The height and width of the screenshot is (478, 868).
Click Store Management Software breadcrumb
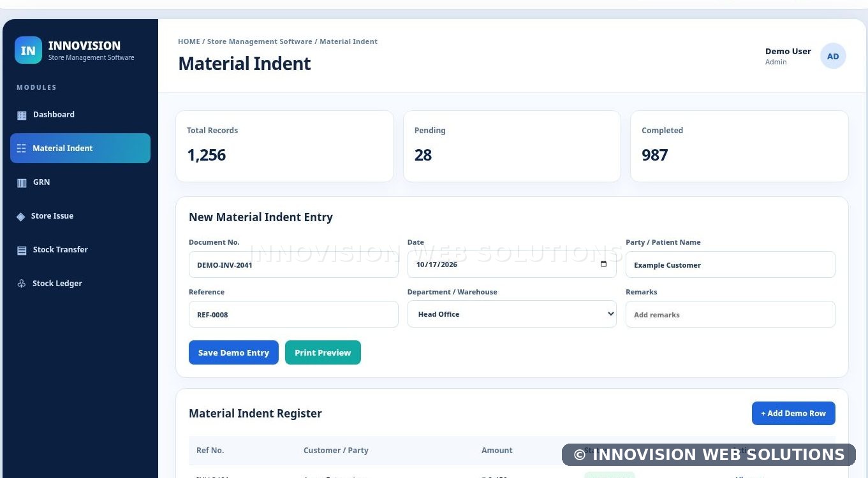click(x=260, y=41)
